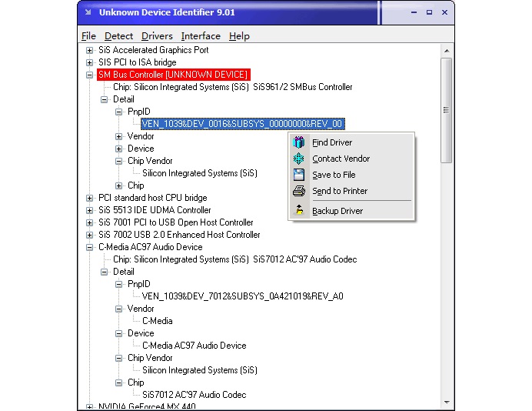The image size is (532, 411).
Task: Expand SiS 7001 PCI to USB controller
Action: [89, 223]
